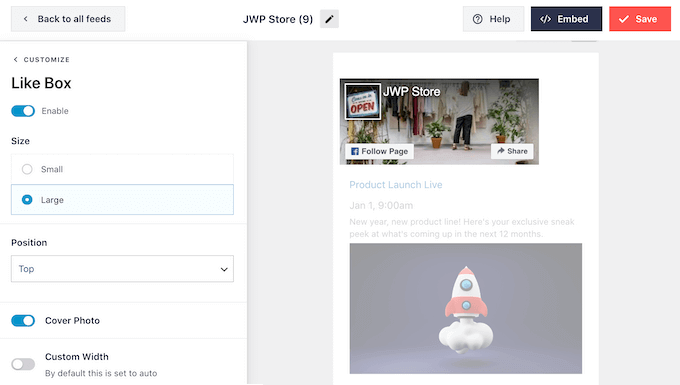Click the share arrow icon in preview
The height and width of the screenshot is (385, 680).
click(x=500, y=151)
